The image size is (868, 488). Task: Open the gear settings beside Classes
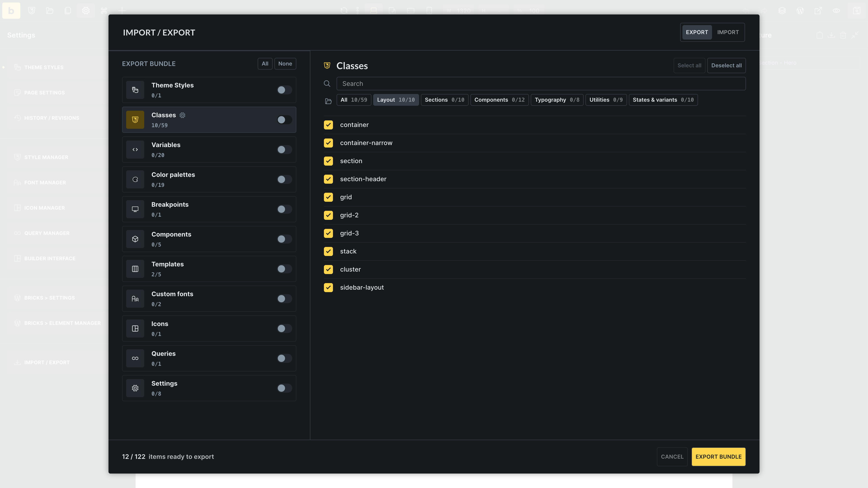click(182, 115)
